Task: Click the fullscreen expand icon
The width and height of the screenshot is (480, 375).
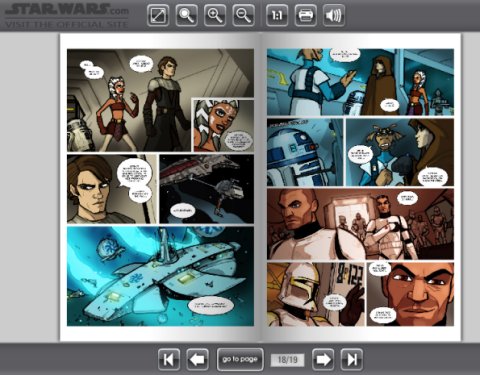Action: (x=158, y=15)
